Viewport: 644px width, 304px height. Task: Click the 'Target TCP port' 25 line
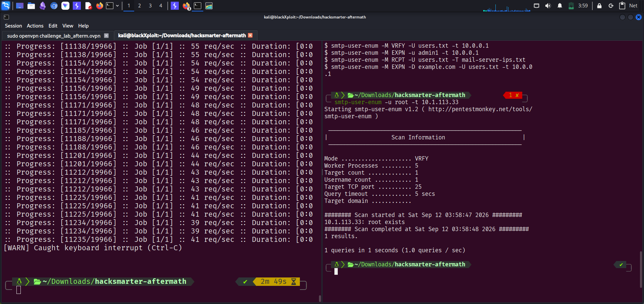pos(373,187)
